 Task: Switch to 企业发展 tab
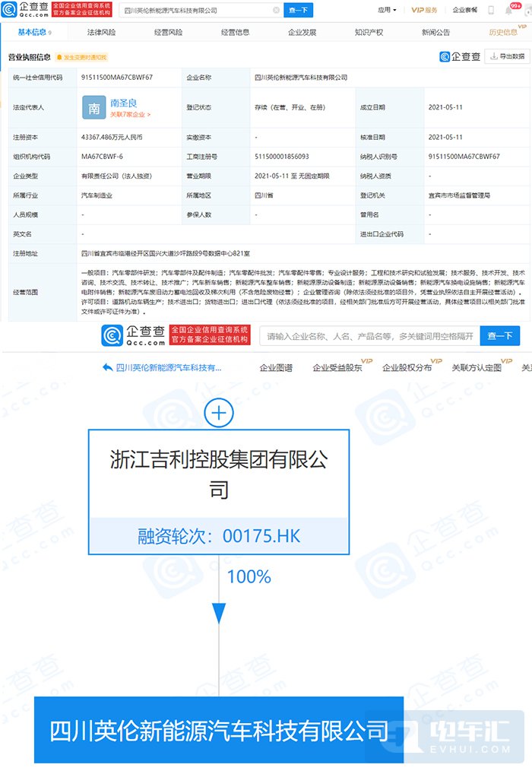(302, 33)
